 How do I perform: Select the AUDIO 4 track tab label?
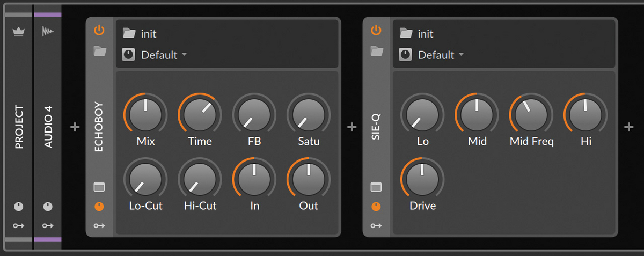pos(48,127)
